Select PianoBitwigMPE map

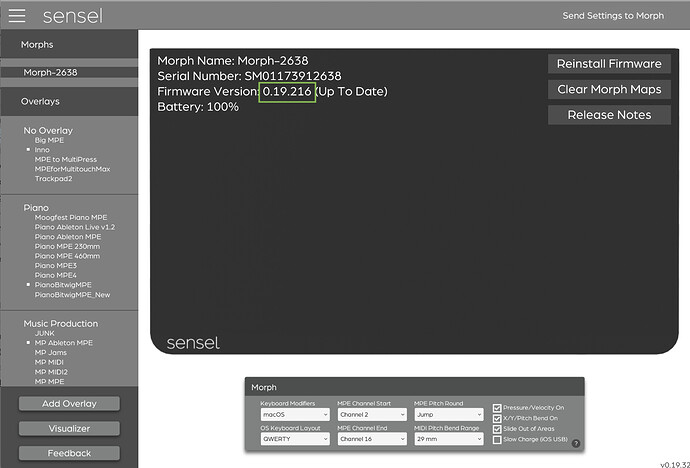pyautogui.click(x=63, y=285)
